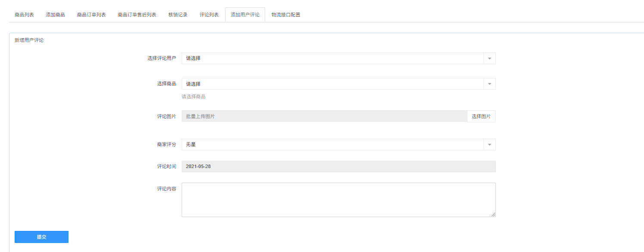The width and height of the screenshot is (644, 252).
Task: Click the 选择评论用户 label
Action: [162, 58]
